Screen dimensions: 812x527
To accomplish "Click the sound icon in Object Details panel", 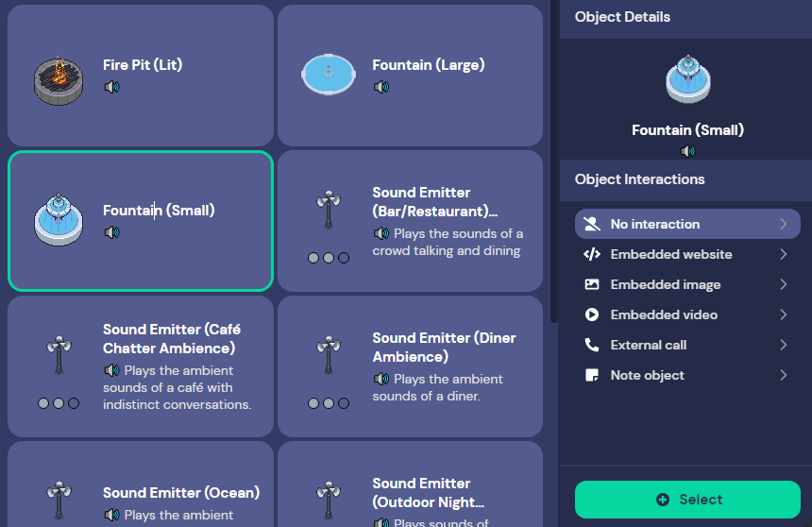I will (x=687, y=151).
